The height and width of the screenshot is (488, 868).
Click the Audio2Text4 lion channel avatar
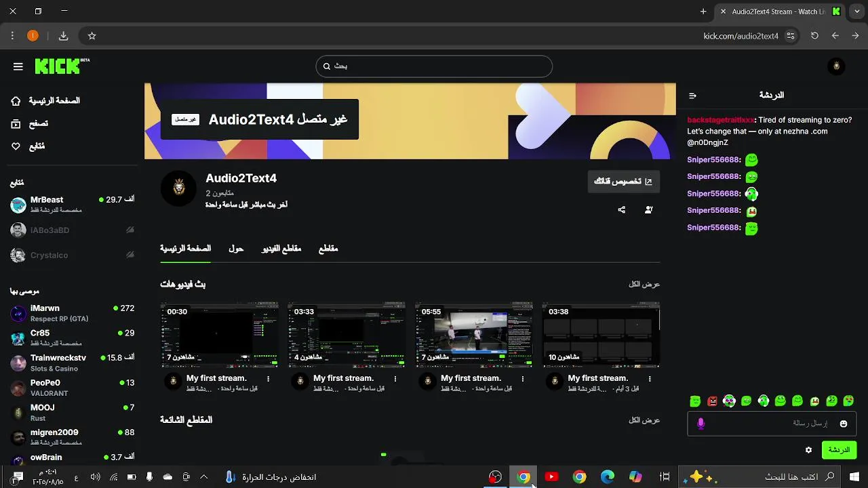pos(178,188)
